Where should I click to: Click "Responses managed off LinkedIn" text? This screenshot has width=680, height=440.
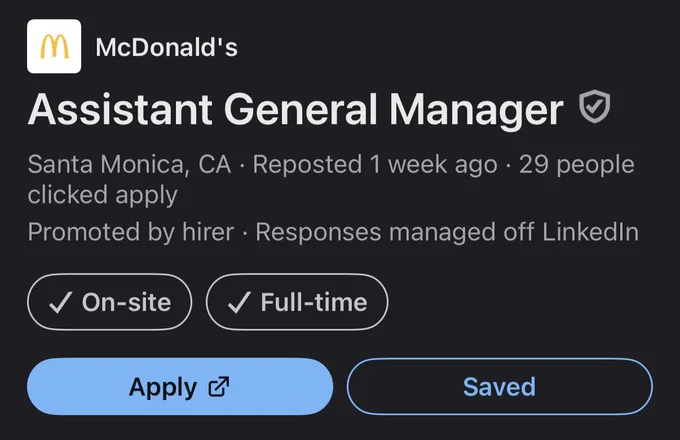447,232
